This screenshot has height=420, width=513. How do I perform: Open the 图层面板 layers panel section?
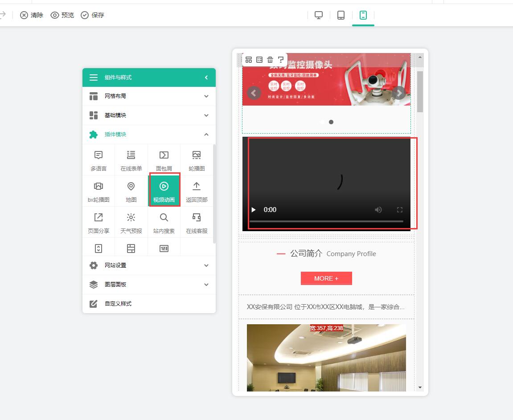(149, 285)
